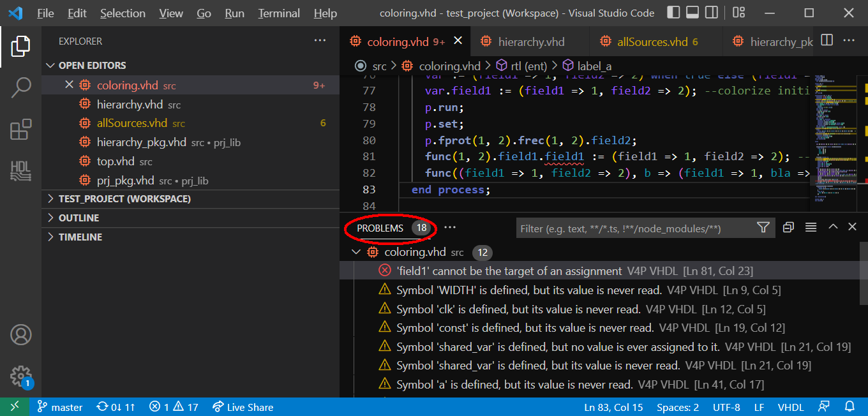Image resolution: width=868 pixels, height=416 pixels.
Task: Close coloring.vhd in Open Editors list
Action: click(69, 85)
